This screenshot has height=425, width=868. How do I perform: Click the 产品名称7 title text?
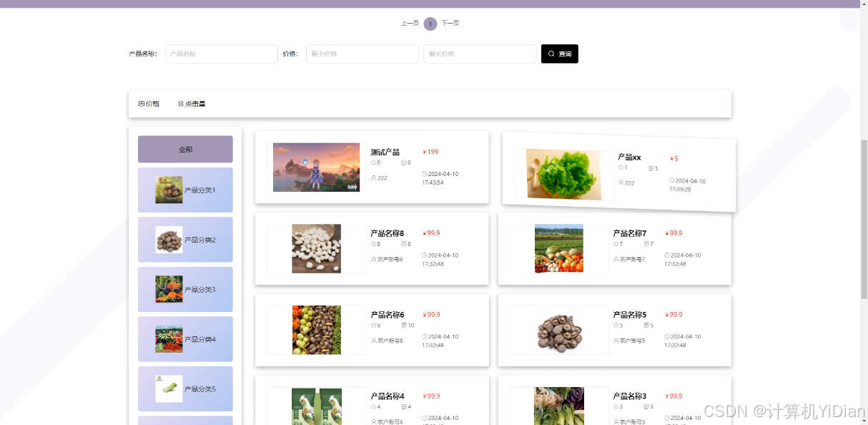(629, 233)
